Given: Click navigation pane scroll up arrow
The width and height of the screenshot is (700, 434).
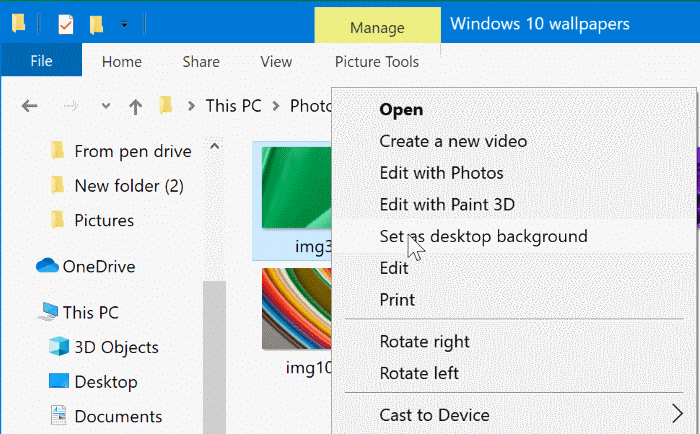Looking at the screenshot, I should pos(215,146).
